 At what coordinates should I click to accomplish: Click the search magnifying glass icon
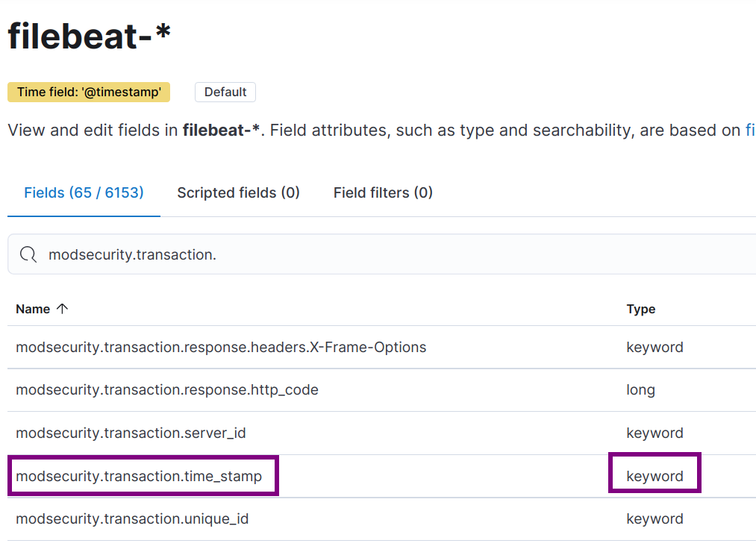click(28, 254)
